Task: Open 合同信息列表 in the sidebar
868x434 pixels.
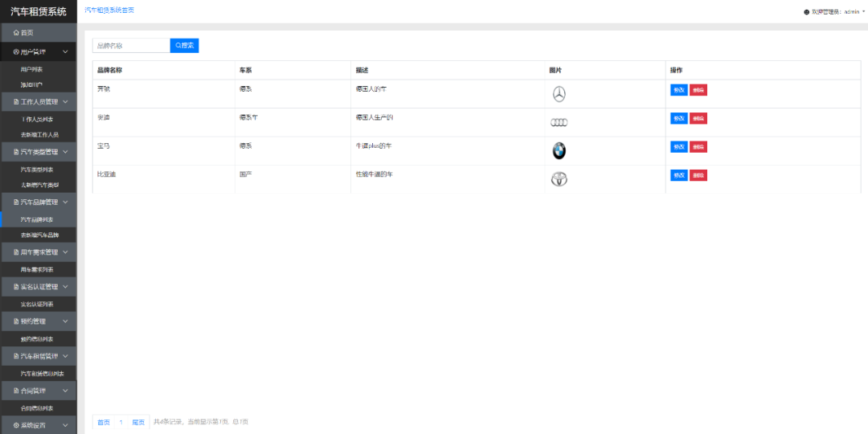Action: (x=37, y=408)
